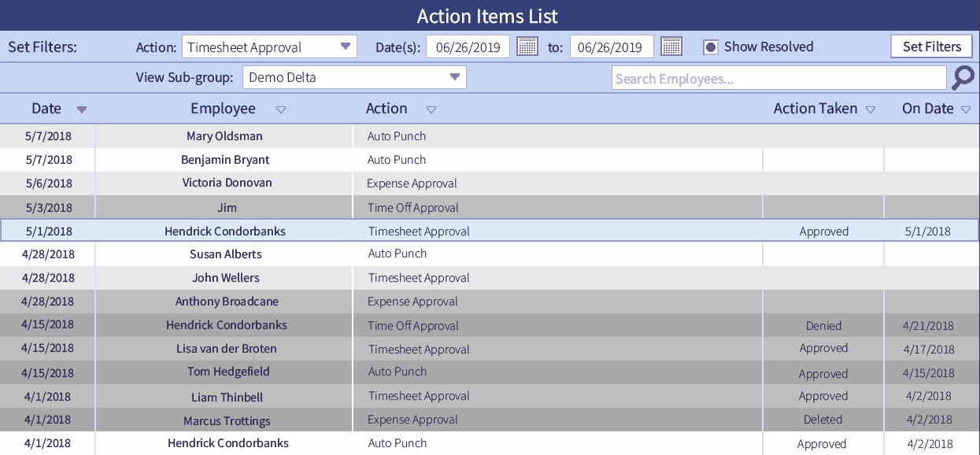The image size is (980, 455).
Task: Click the Set Filters button
Action: click(931, 46)
